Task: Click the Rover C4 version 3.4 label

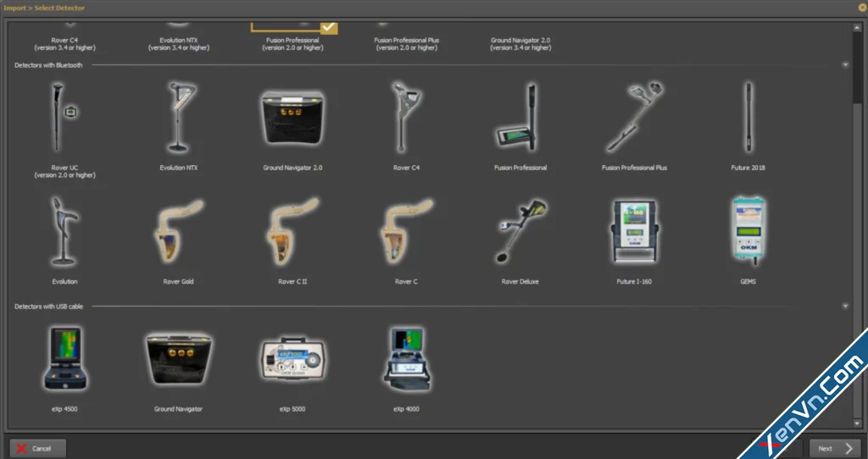Action: point(64,44)
